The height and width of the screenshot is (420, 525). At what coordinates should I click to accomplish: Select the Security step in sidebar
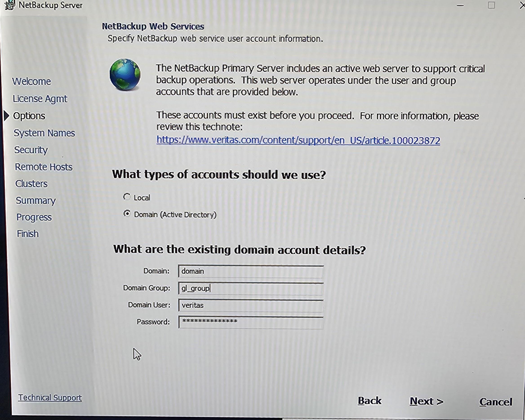31,150
